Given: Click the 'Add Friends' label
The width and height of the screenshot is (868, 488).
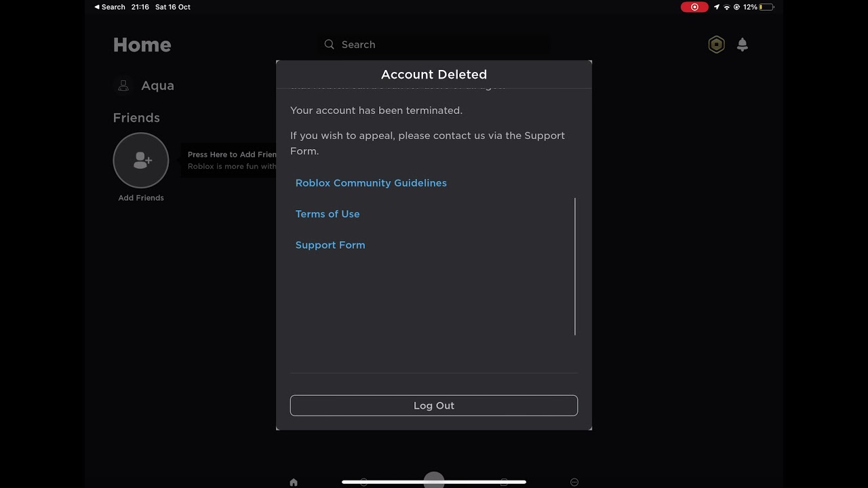Looking at the screenshot, I should pos(141,198).
